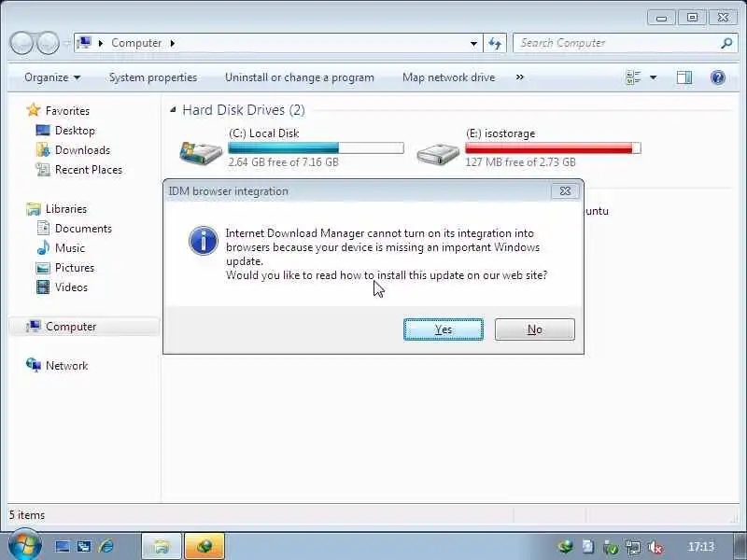Switch to Windows Explorer taskbar button
This screenshot has height=560, width=747.
click(x=162, y=546)
